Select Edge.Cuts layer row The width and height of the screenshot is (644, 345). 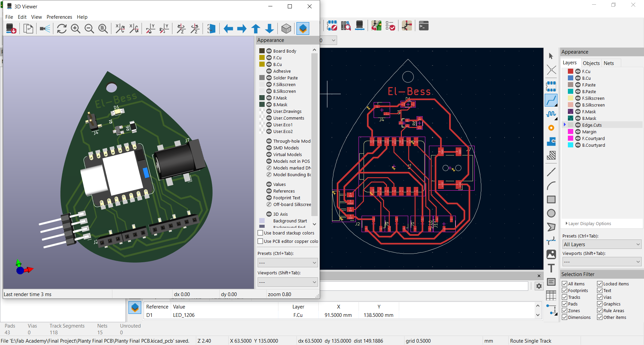coord(603,125)
